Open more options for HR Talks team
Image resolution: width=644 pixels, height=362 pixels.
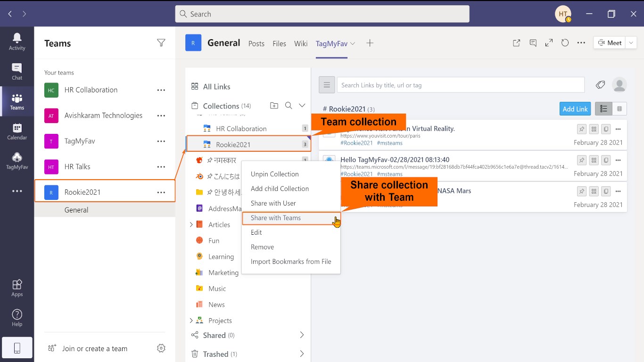(161, 166)
